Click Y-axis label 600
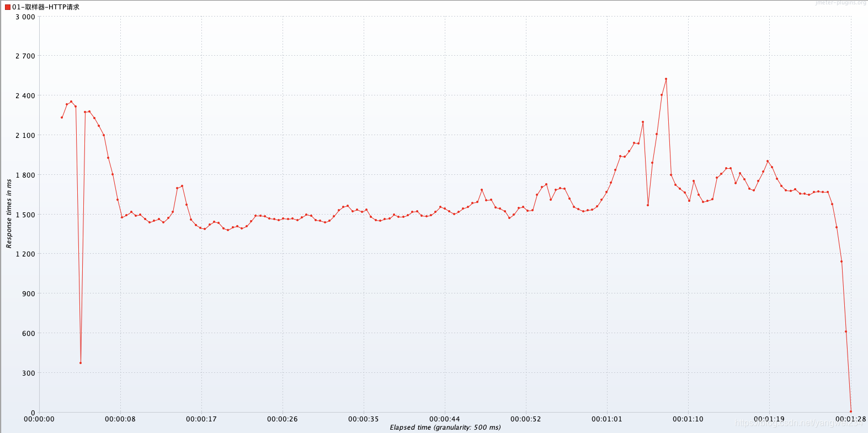868x433 pixels. [29, 333]
